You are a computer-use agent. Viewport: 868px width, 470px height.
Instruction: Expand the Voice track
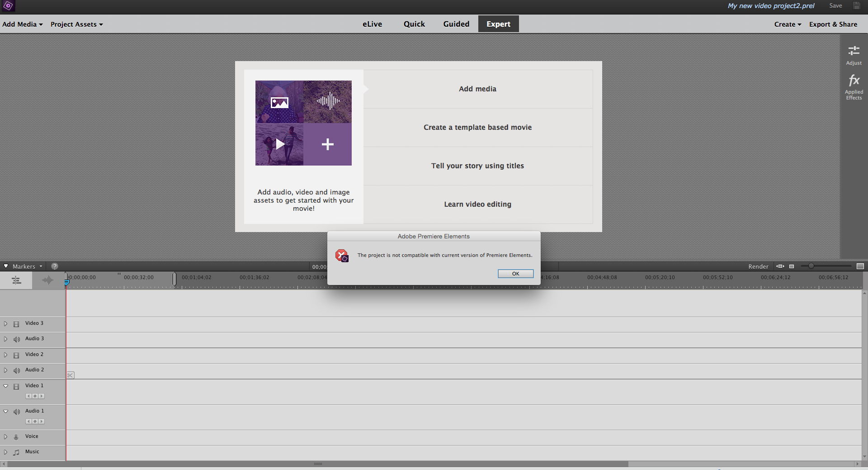click(5, 437)
